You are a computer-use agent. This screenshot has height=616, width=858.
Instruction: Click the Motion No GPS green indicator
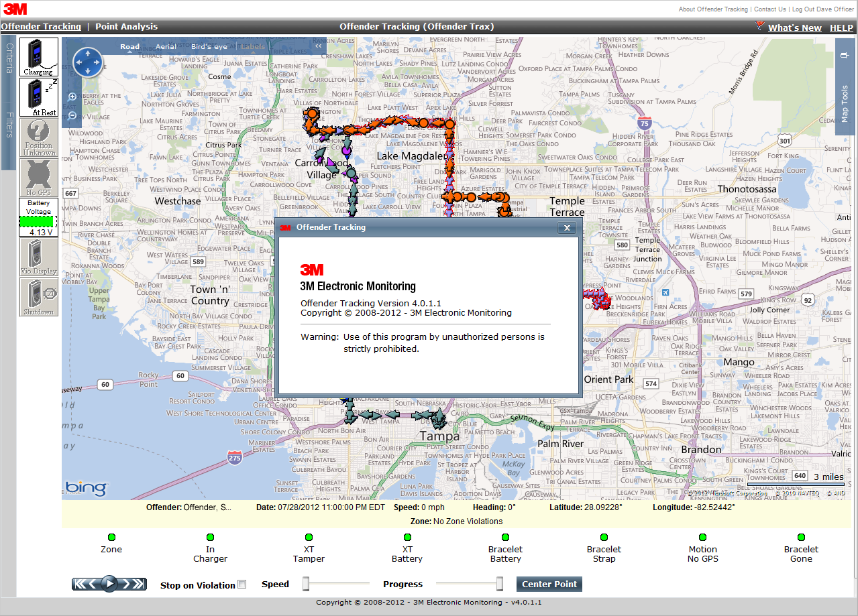tap(702, 537)
